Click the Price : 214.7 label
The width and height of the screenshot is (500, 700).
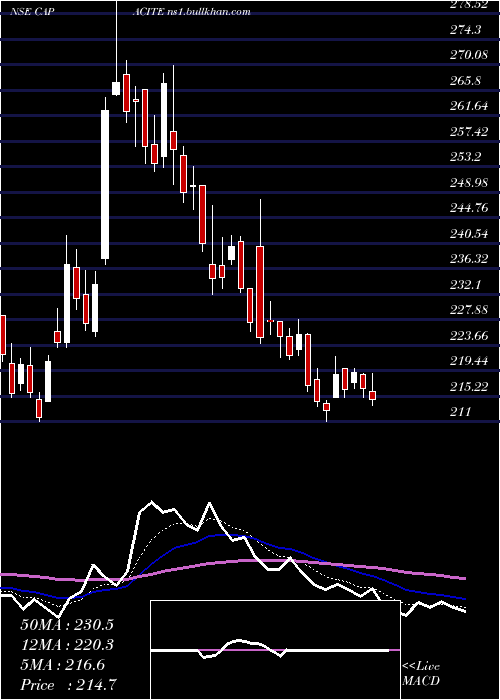[x=70, y=685]
